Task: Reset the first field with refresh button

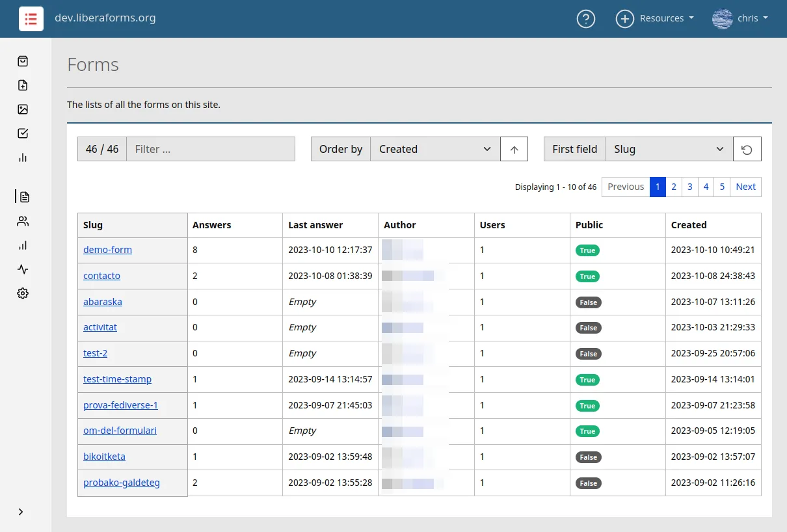Action: [747, 149]
